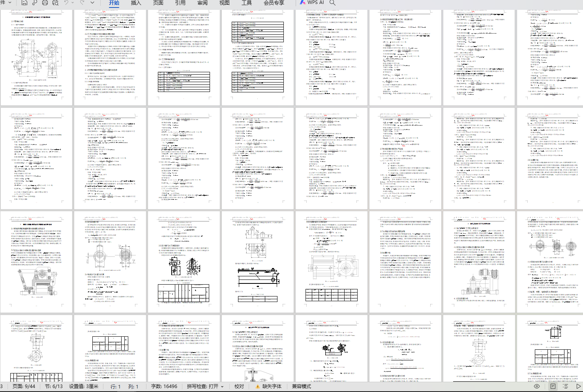Click the 缺失字体 warning
Screen dimensions: 583x392
pos(269,386)
